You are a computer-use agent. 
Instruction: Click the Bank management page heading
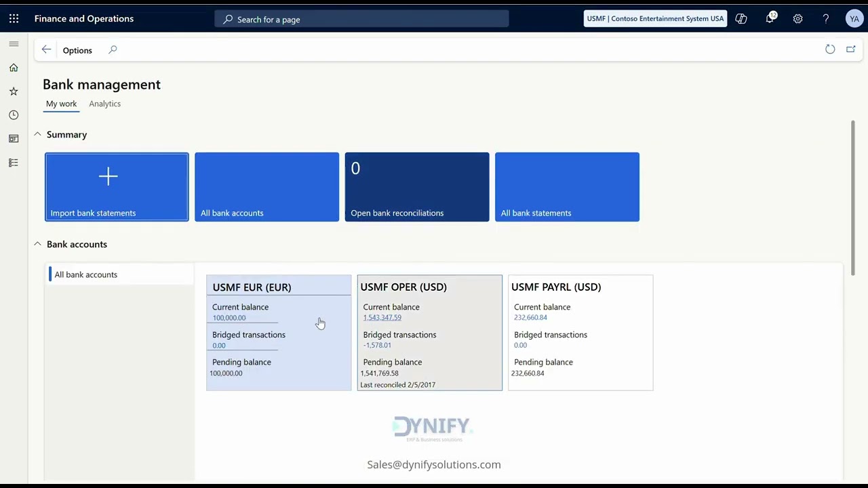coord(102,85)
